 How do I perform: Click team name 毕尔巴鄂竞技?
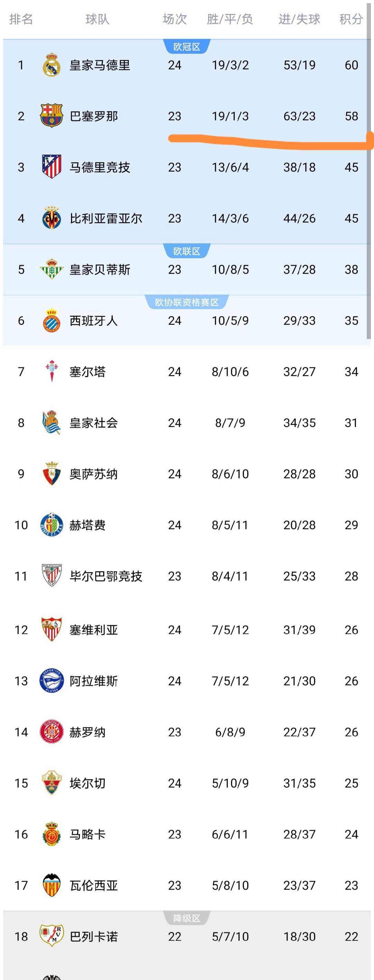(106, 576)
